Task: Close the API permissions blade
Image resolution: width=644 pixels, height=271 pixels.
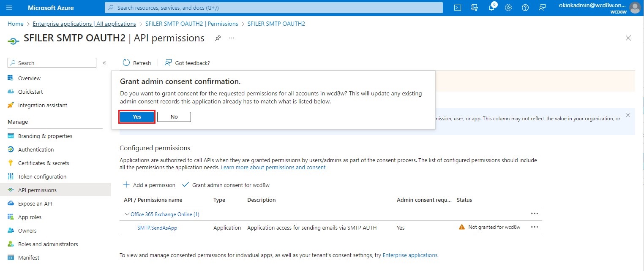Action: (x=628, y=38)
